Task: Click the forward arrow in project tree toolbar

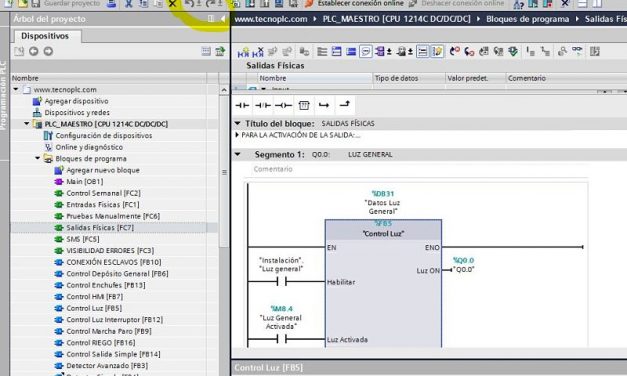Action: [48, 51]
